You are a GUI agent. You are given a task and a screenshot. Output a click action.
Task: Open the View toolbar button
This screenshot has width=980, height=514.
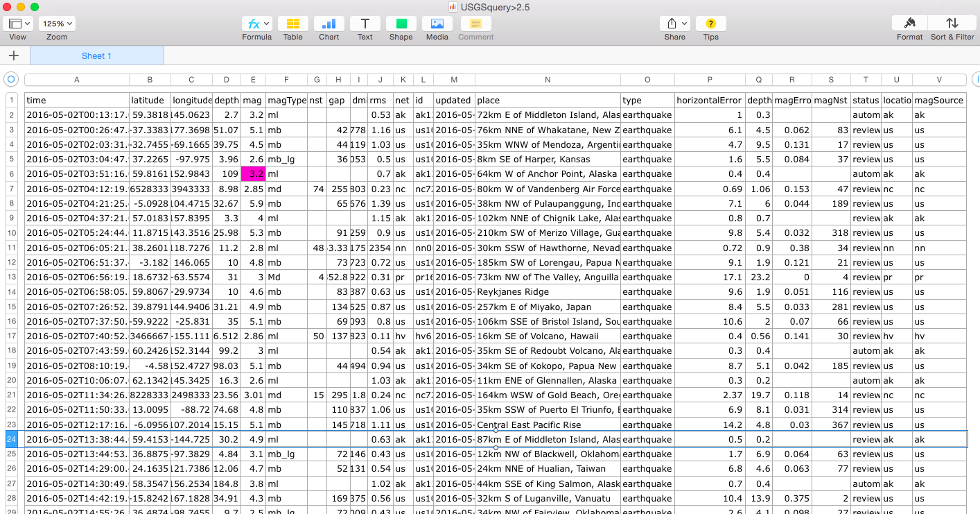tap(18, 24)
